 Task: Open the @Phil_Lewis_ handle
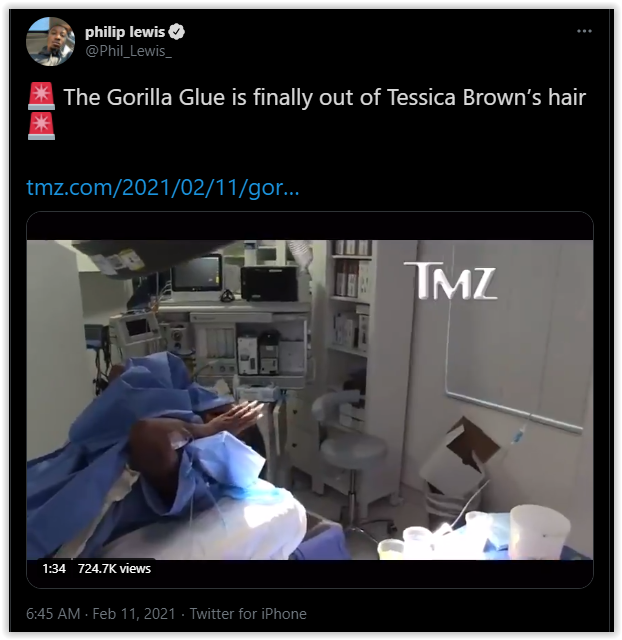128,51
